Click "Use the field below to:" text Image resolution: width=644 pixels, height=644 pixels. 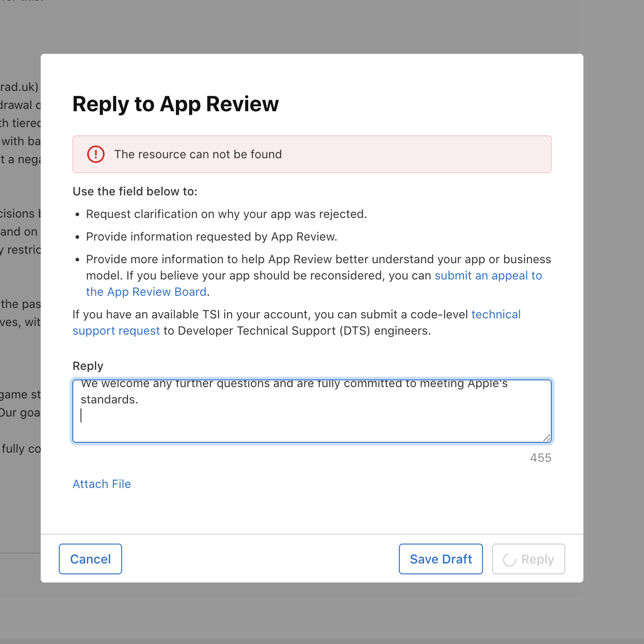(135, 191)
